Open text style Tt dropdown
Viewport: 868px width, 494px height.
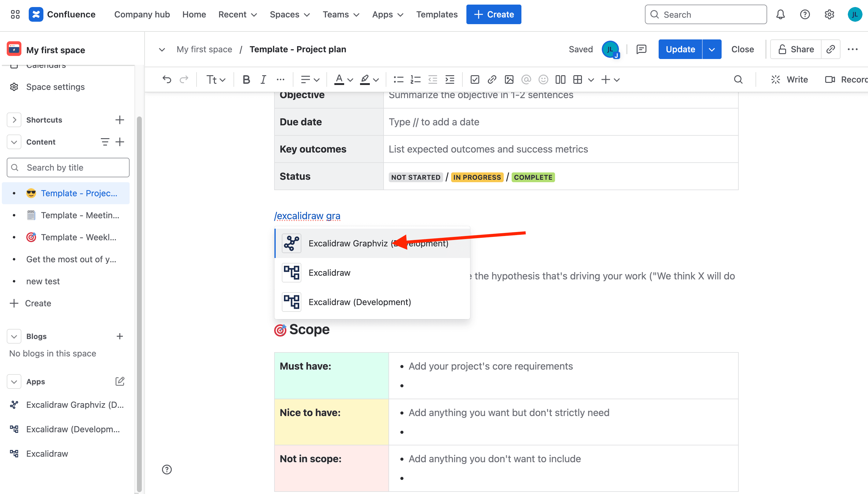[x=216, y=79]
